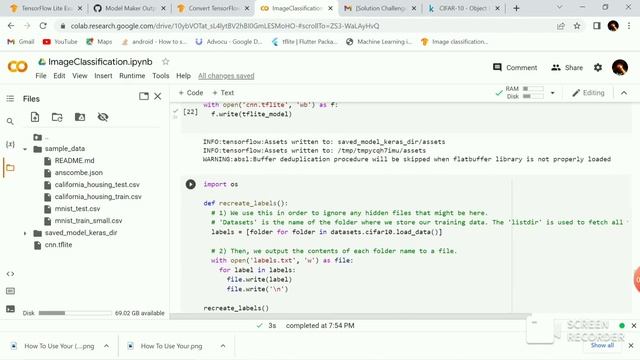The image size is (640, 360).
Task: Open the Comment button
Action: (x=515, y=68)
